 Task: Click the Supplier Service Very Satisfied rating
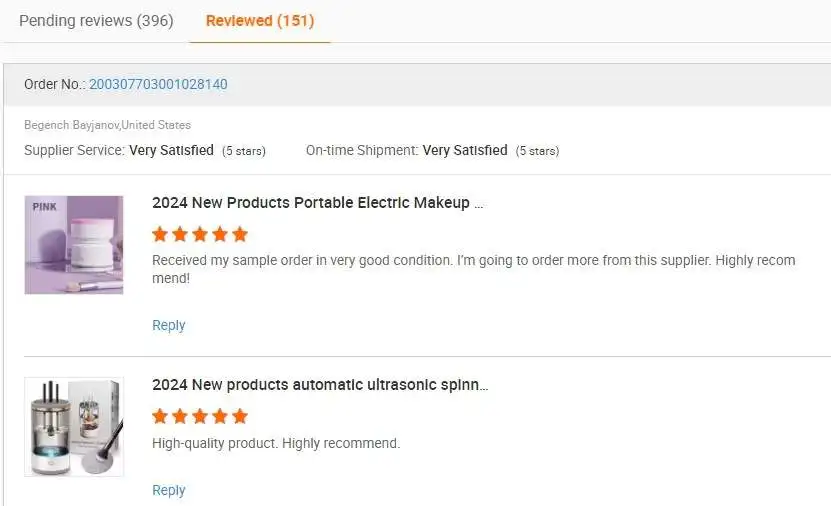coord(171,150)
